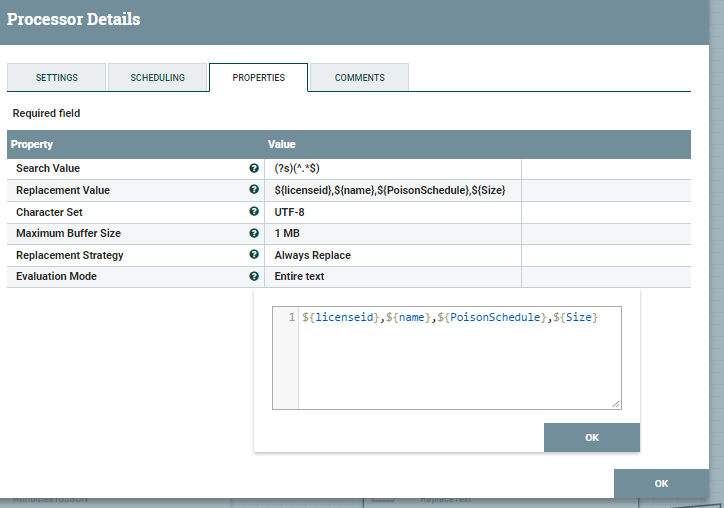
Task: Go to the Comments tab
Action: tap(359, 78)
